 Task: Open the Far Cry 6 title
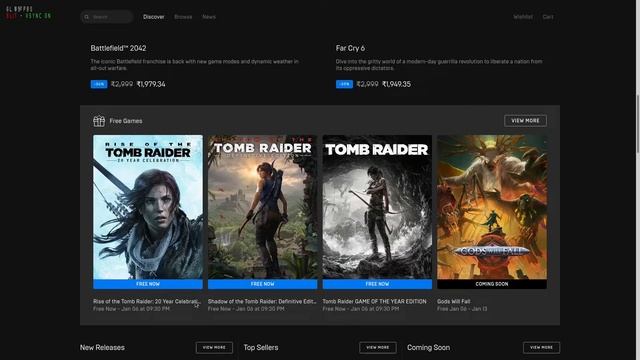pyautogui.click(x=350, y=48)
